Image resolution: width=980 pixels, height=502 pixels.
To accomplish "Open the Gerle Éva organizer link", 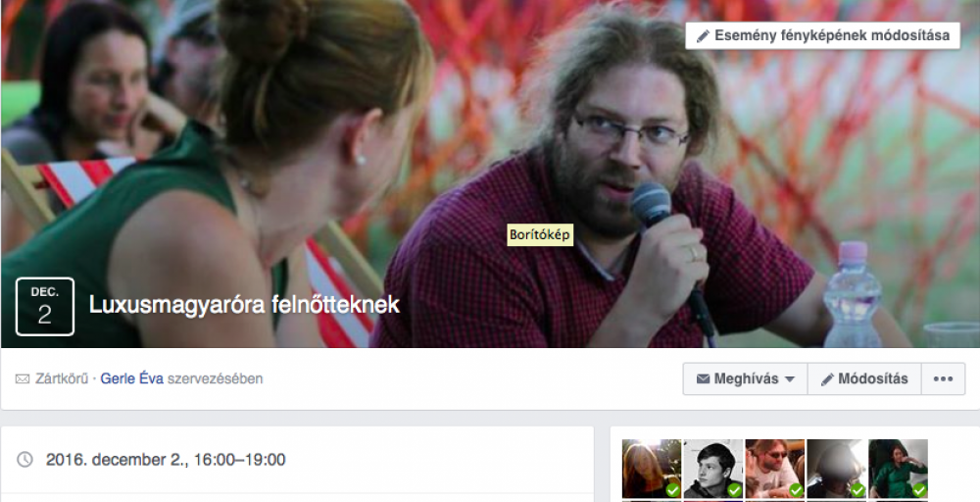I will tap(132, 378).
